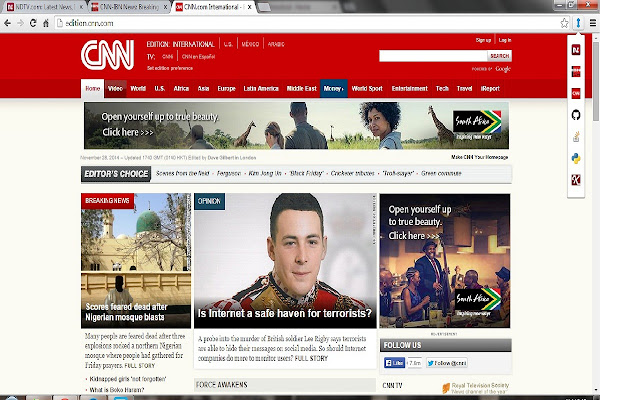Click the South Africa giraffe banner ad
The image size is (640, 400).
tap(296, 125)
